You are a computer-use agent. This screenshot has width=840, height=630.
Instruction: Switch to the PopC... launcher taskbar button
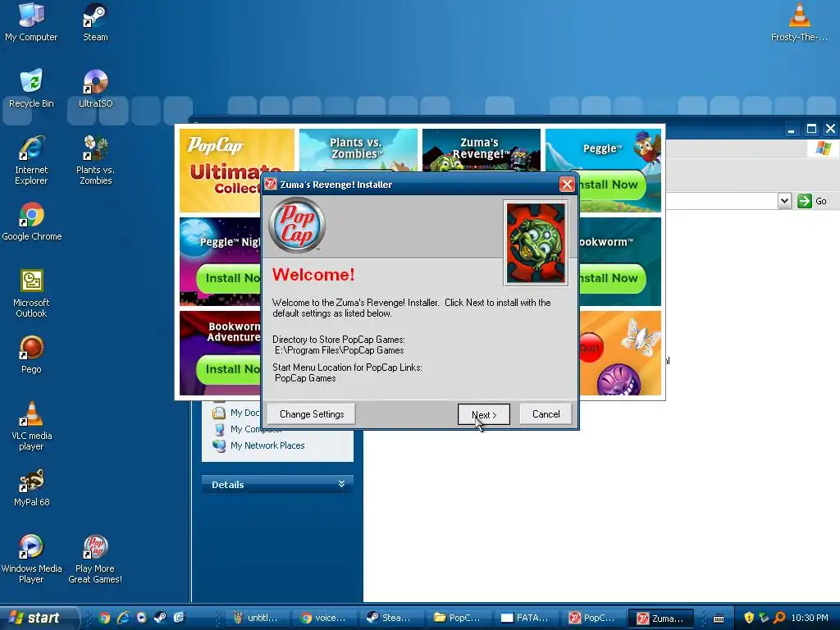click(x=592, y=618)
